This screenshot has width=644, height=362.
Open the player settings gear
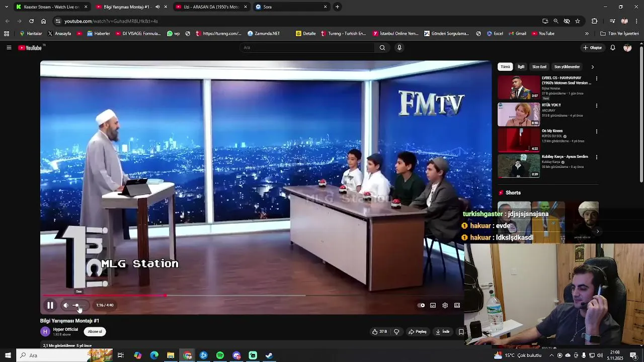coord(445,305)
